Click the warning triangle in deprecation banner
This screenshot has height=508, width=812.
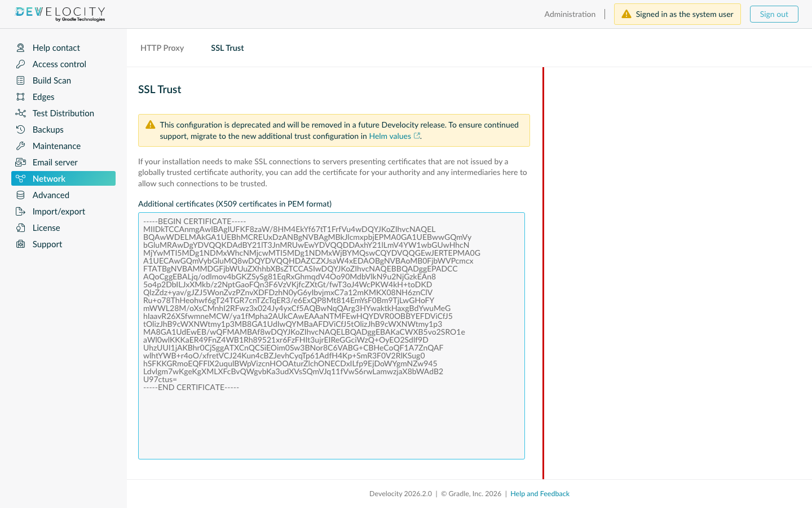click(x=151, y=125)
